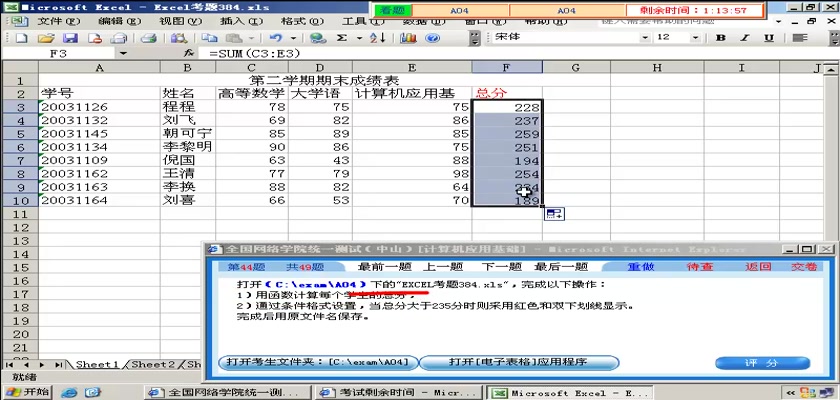Click the Name Box showing F3
The image size is (840, 400).
click(x=58, y=54)
